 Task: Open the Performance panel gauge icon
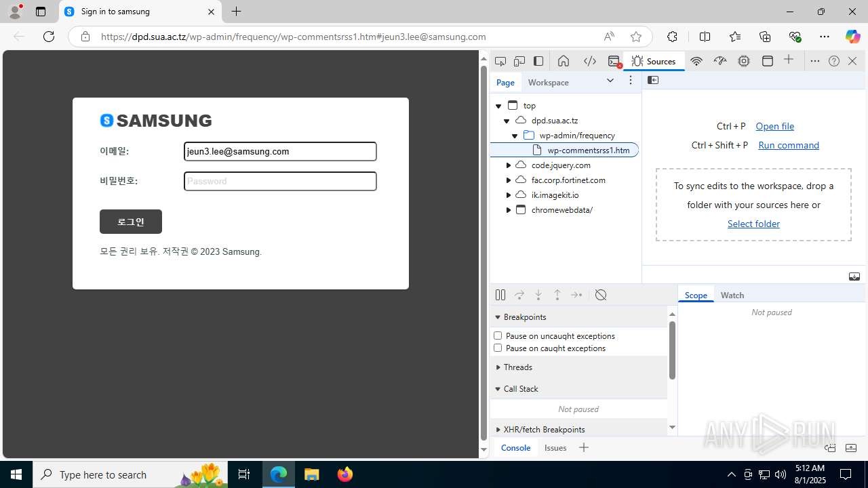pyautogui.click(x=720, y=61)
